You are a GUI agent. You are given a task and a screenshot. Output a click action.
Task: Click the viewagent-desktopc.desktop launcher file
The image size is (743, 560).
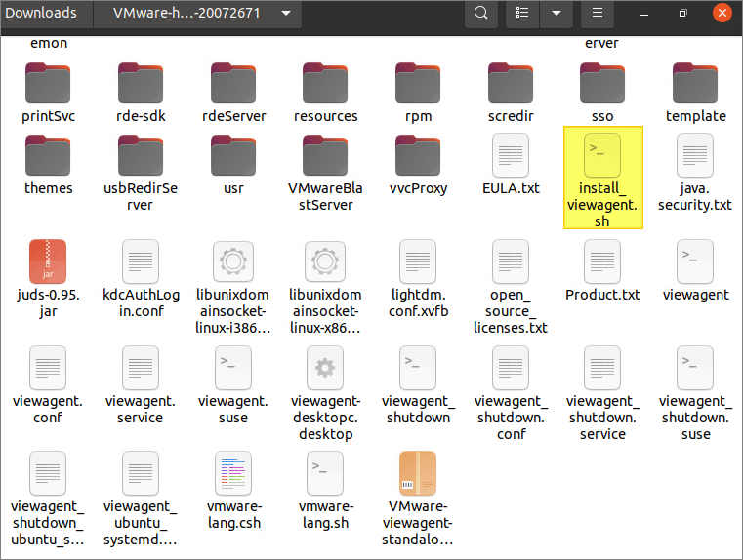point(325,369)
